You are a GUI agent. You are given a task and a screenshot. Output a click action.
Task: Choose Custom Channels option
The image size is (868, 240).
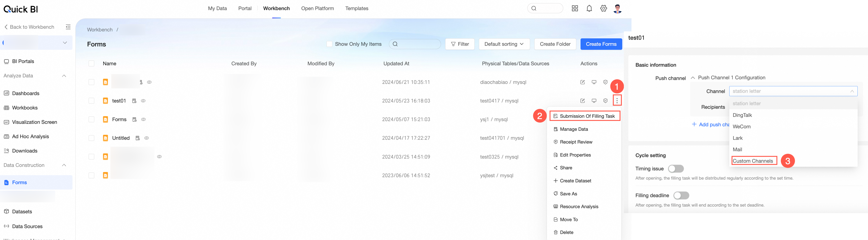click(x=793, y=161)
